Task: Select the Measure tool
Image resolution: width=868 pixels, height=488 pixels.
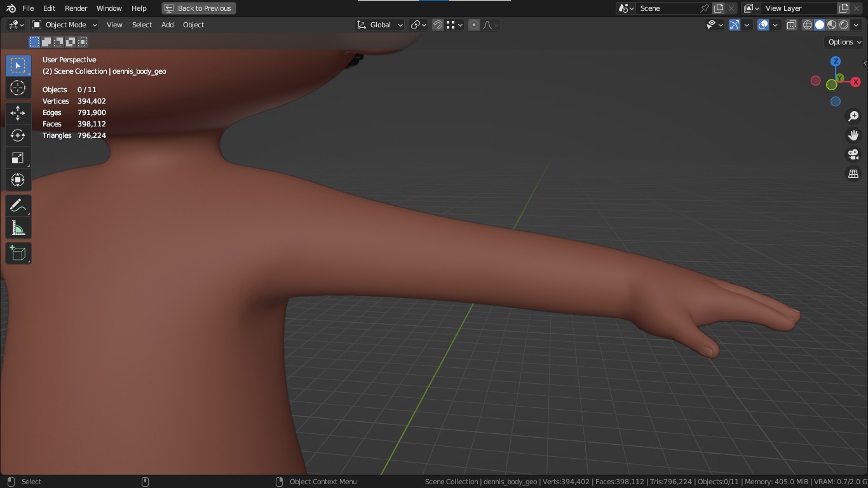Action: coord(18,228)
